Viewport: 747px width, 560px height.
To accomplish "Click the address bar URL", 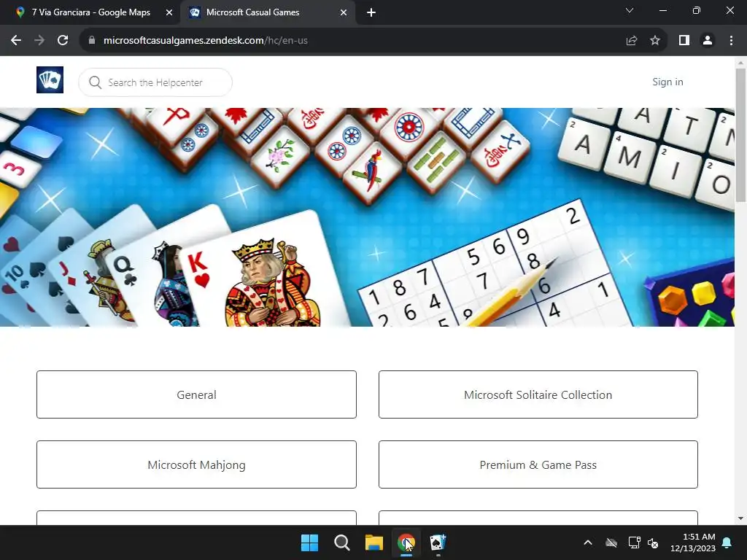I will click(x=205, y=41).
